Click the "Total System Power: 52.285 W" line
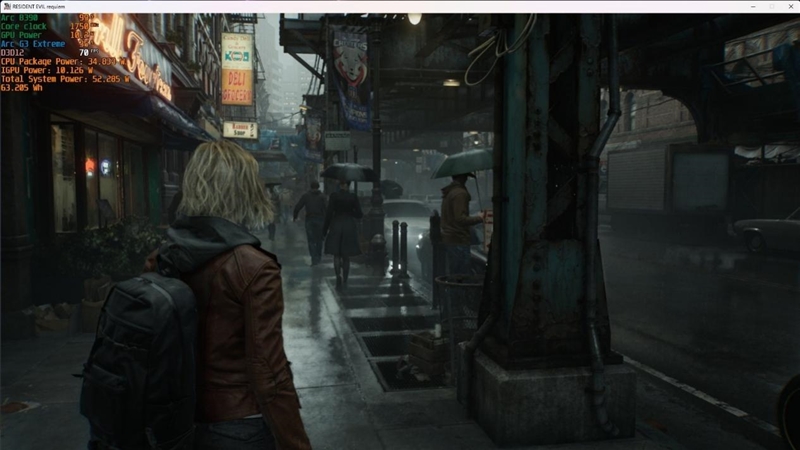This screenshot has width=800, height=450. 65,79
